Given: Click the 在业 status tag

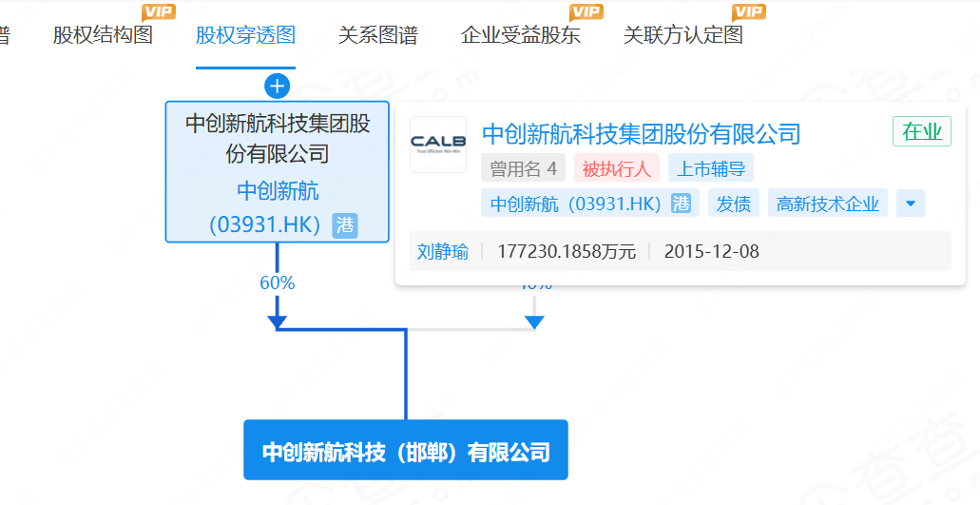Looking at the screenshot, I should (922, 132).
